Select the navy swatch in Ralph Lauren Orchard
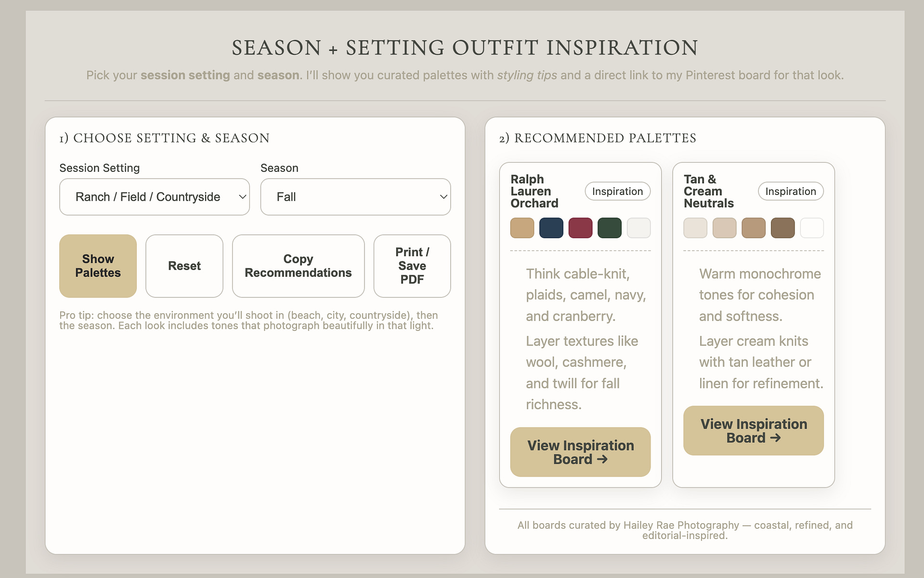Viewport: 924px width, 578px height. pos(551,228)
